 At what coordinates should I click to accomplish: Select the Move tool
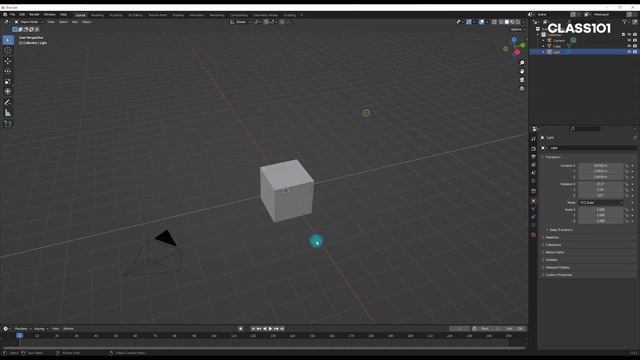click(x=8, y=61)
